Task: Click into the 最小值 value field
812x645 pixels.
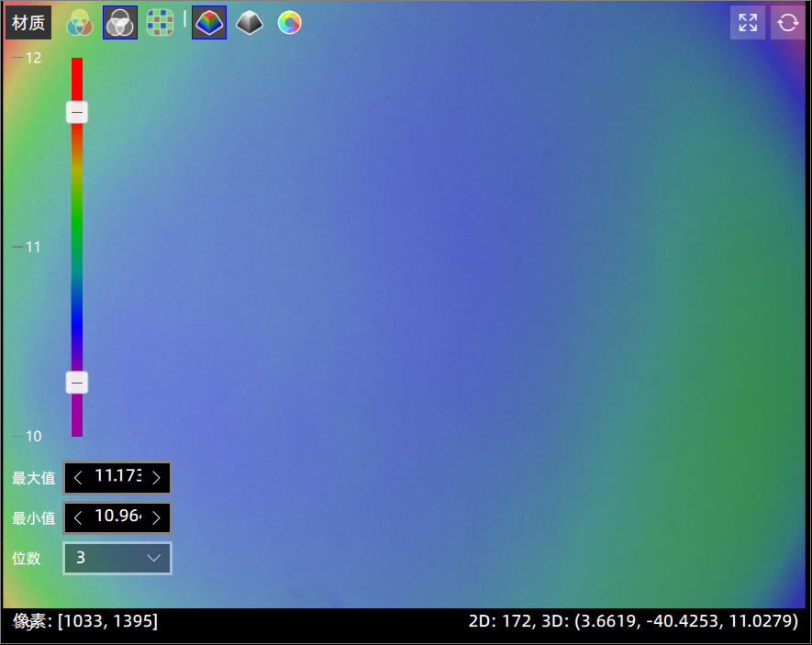Action: click(x=117, y=517)
